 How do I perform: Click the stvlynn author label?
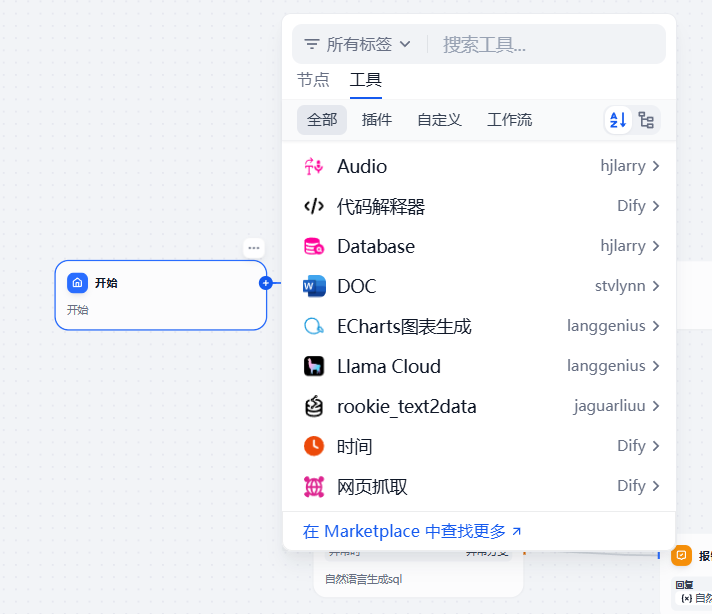620,286
